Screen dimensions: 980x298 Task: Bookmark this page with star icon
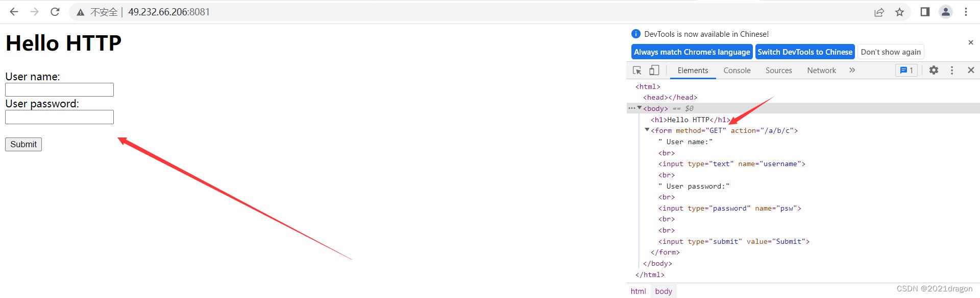tap(899, 12)
